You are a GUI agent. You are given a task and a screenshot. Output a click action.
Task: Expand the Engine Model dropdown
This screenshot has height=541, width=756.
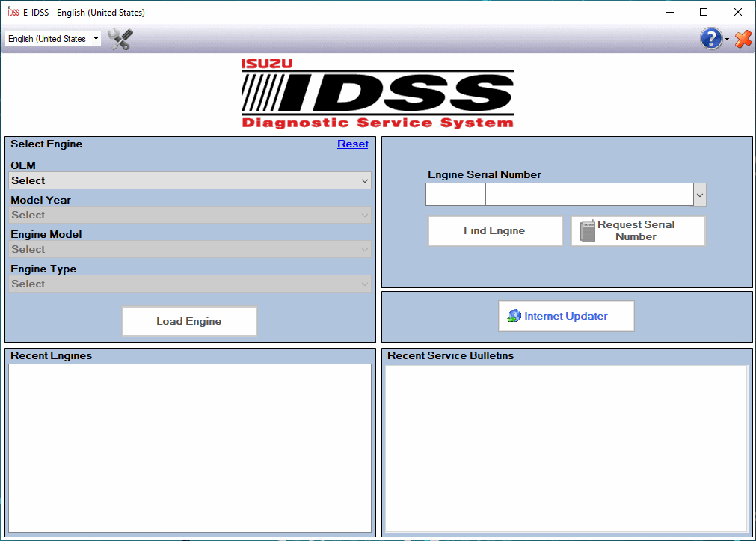pyautogui.click(x=189, y=249)
